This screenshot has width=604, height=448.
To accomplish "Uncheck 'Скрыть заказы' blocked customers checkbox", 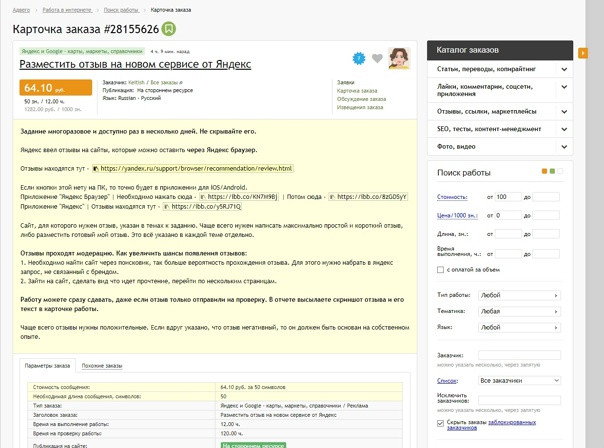I will pos(440,423).
